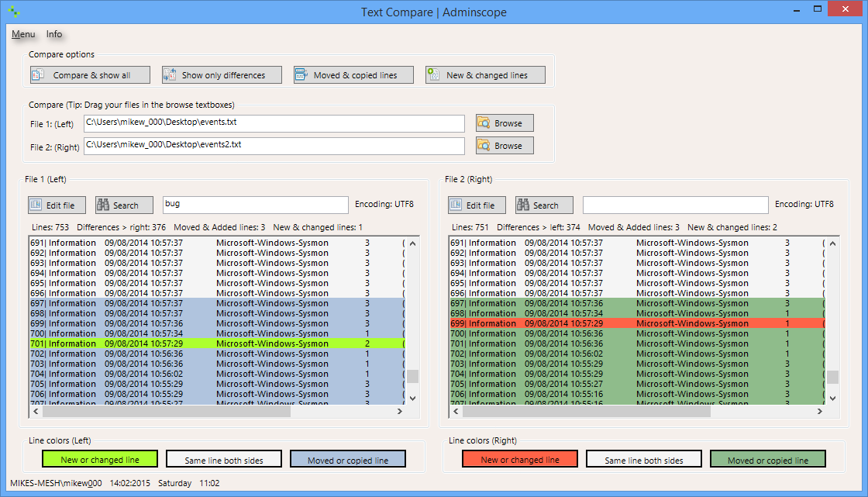Click the left Search binoculars icon

tap(103, 205)
